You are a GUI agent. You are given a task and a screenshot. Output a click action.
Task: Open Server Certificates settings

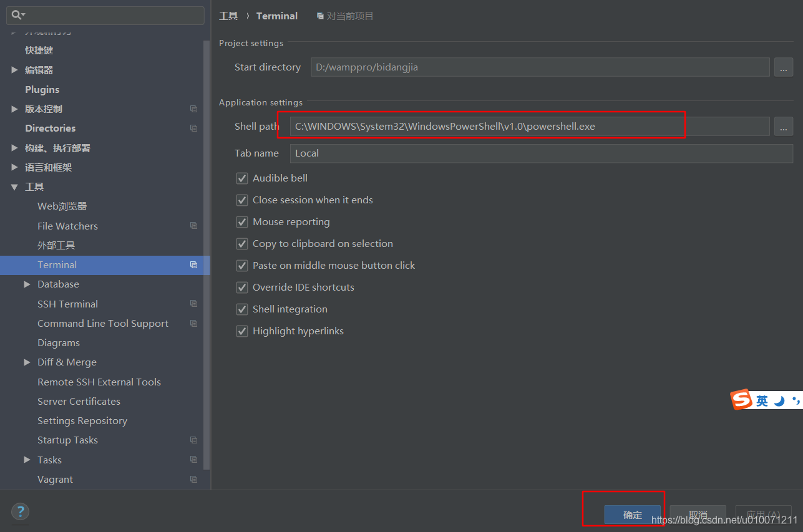tap(79, 401)
